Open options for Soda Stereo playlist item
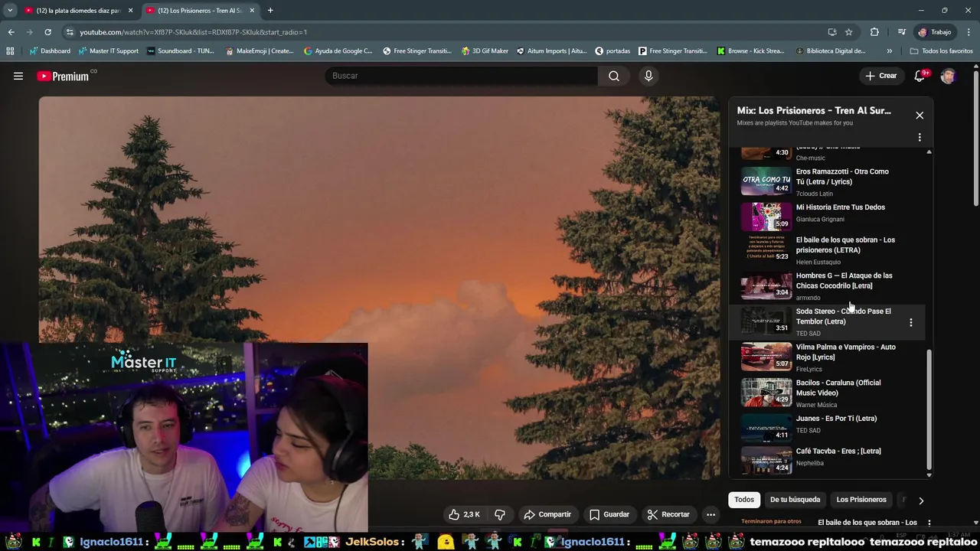The image size is (980, 551). click(x=910, y=323)
